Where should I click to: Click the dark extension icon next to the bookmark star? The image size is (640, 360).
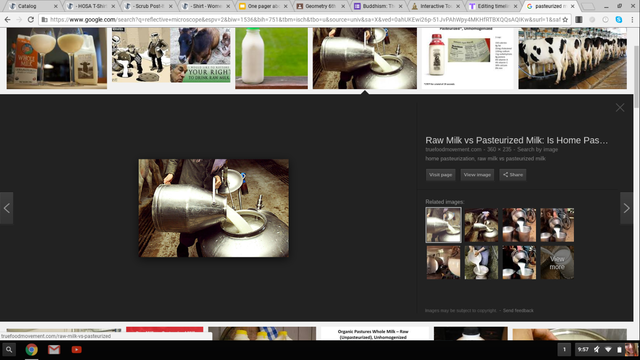click(579, 19)
